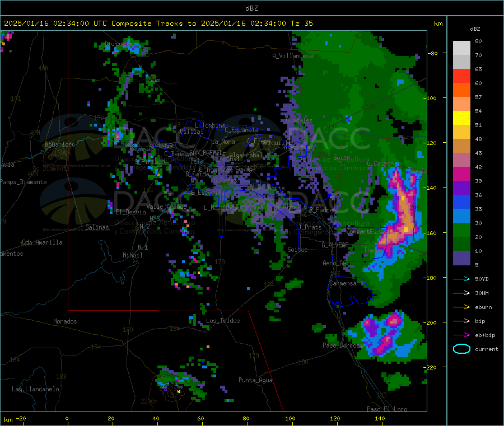504x426 pixels.
Task: Click the Cda_Amarilla map label
Action: click(x=42, y=242)
